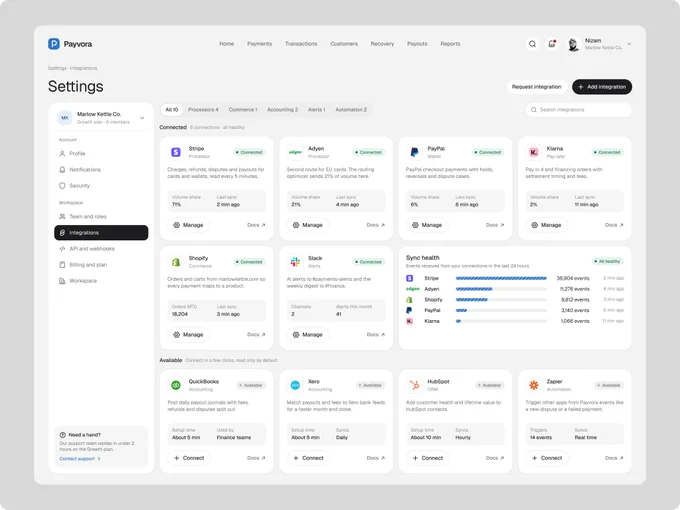Click the QuickBooks logo icon
680x510 pixels.
176,385
